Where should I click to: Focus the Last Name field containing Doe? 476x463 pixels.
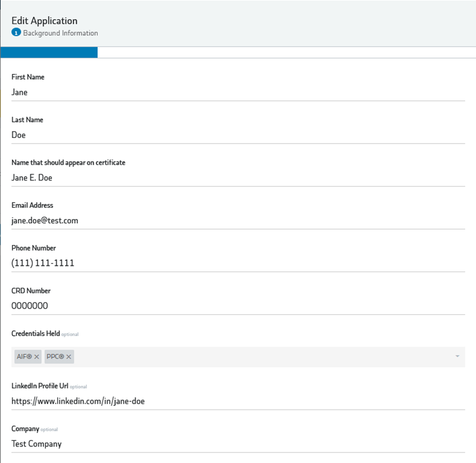click(x=238, y=135)
